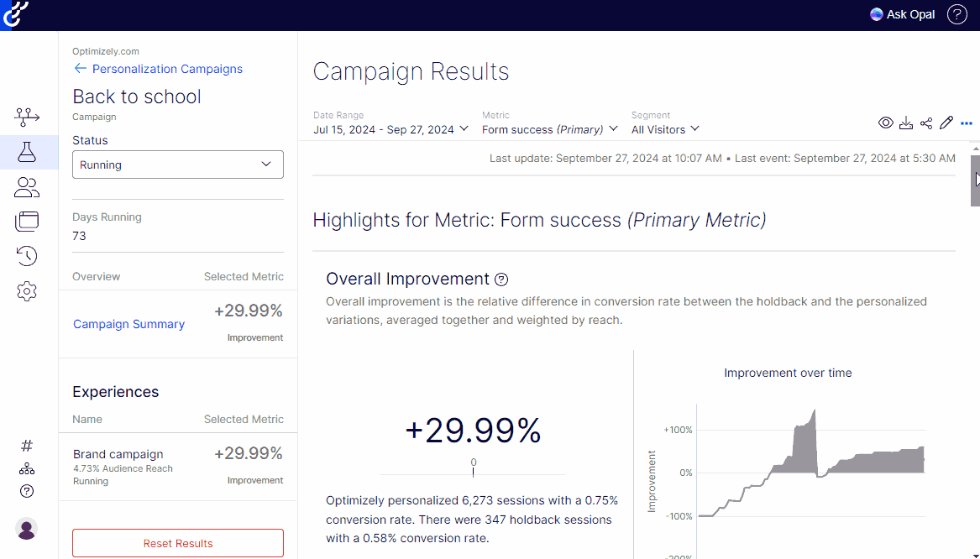Open Settings gear icon in left sidebar
The height and width of the screenshot is (559, 980).
pyautogui.click(x=27, y=291)
